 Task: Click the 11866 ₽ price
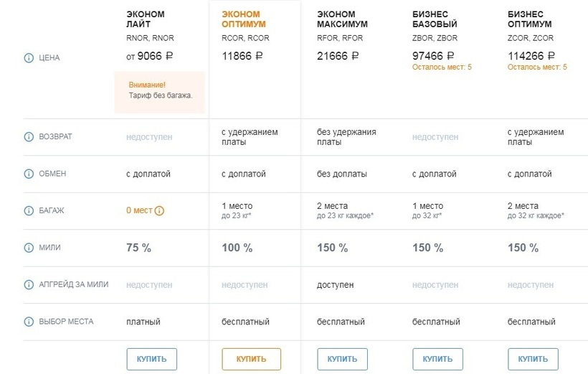pos(242,55)
